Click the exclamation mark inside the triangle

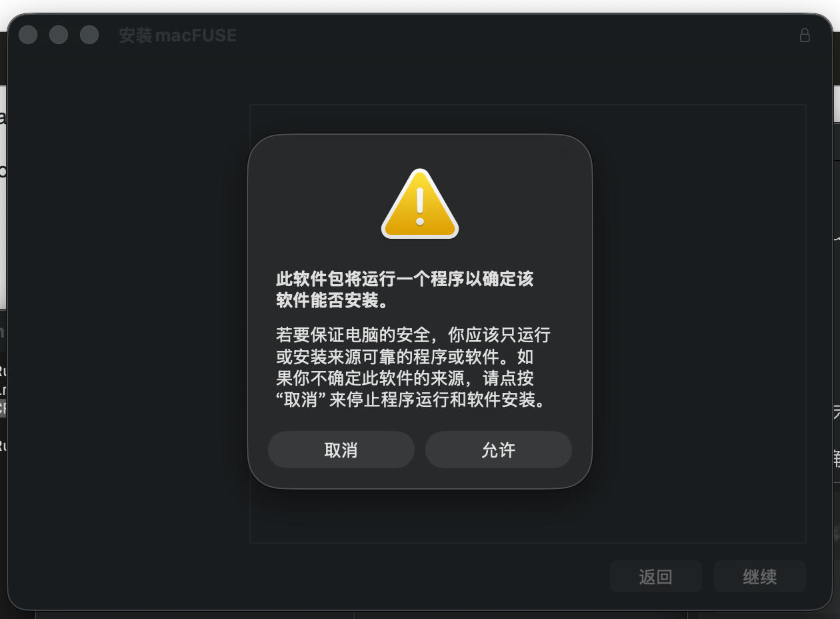tap(420, 206)
